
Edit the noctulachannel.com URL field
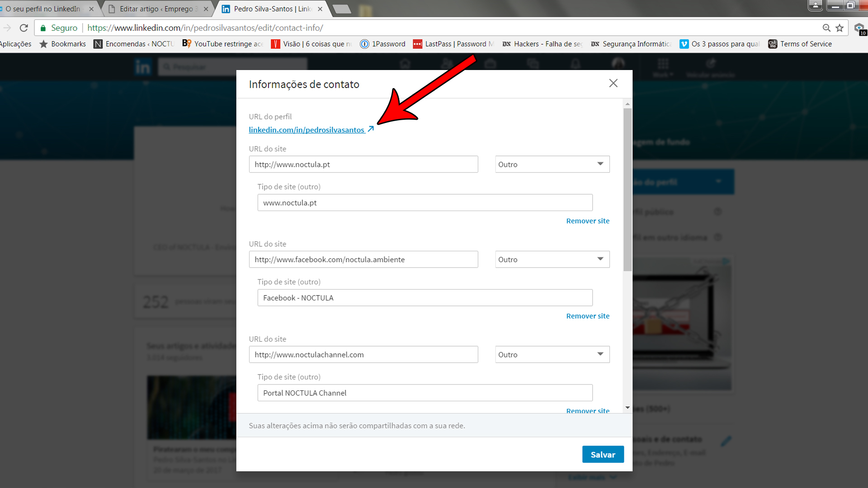click(363, 355)
